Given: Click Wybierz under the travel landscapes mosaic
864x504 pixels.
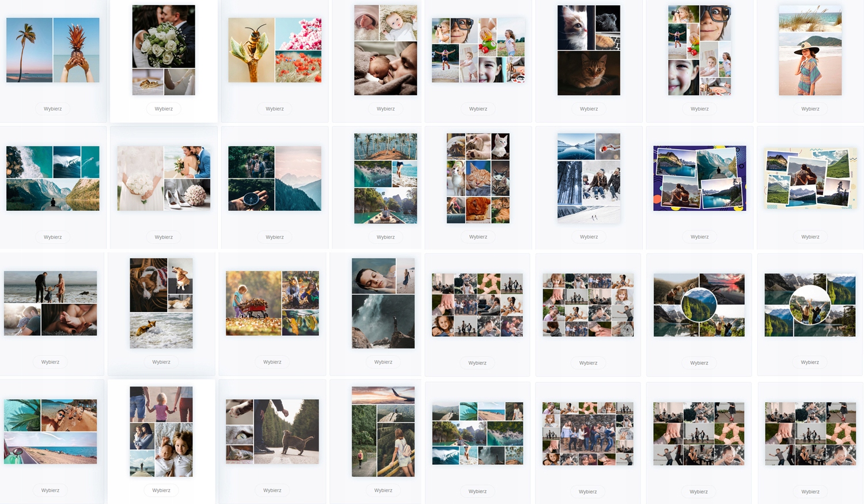Looking at the screenshot, I should 478,492.
